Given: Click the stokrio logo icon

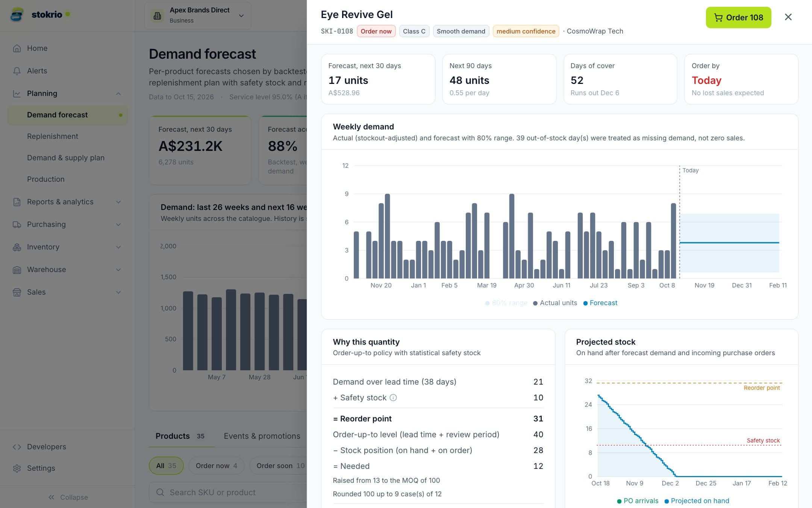Looking at the screenshot, I should click(17, 15).
